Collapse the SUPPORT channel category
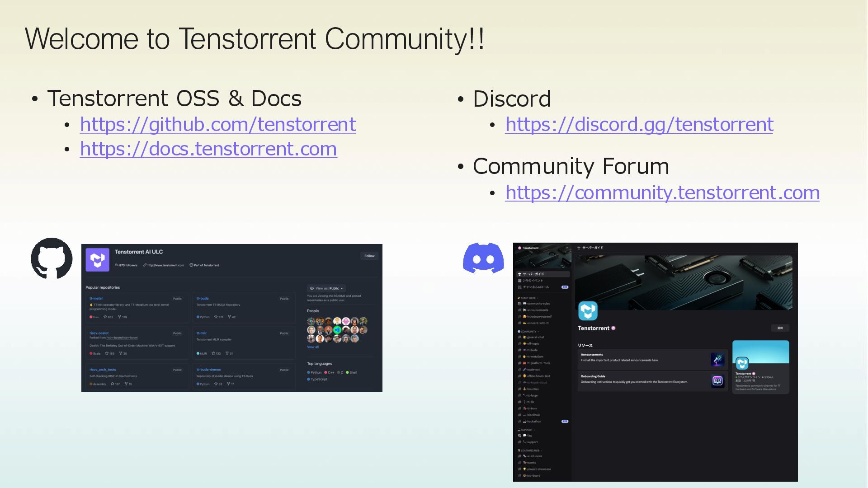This screenshot has height=488, width=868. point(527,430)
